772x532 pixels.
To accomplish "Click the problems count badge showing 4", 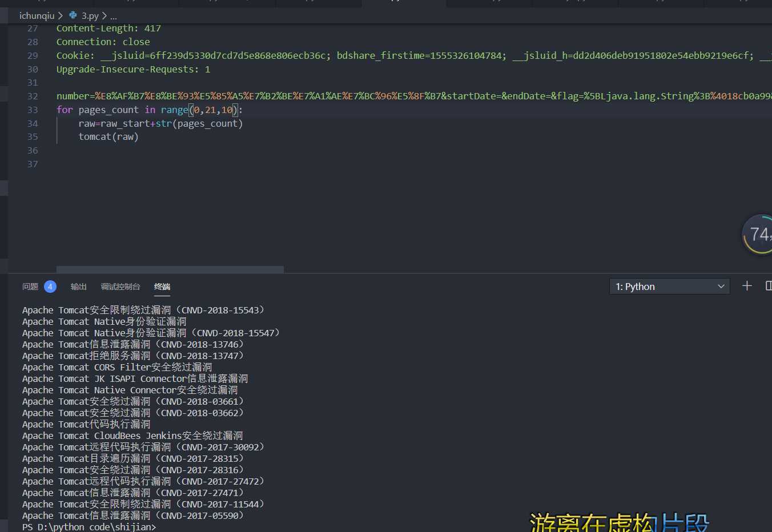I will click(x=50, y=287).
